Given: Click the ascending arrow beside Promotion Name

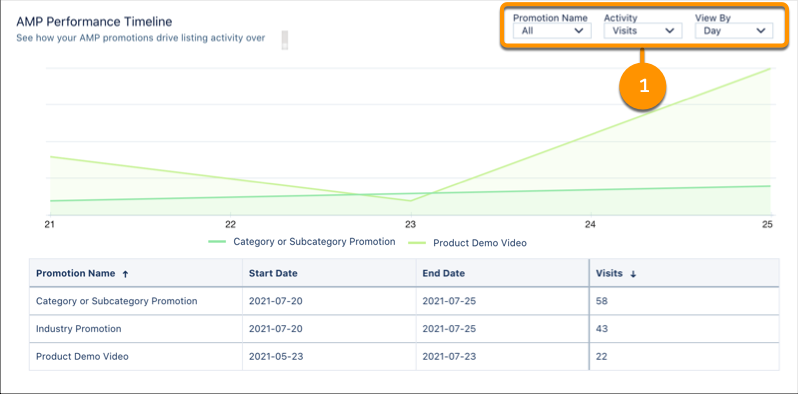Looking at the screenshot, I should [125, 274].
